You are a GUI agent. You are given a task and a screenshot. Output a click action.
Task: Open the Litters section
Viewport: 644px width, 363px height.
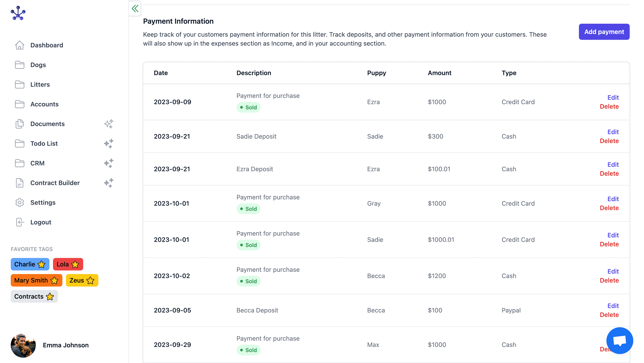click(x=40, y=84)
